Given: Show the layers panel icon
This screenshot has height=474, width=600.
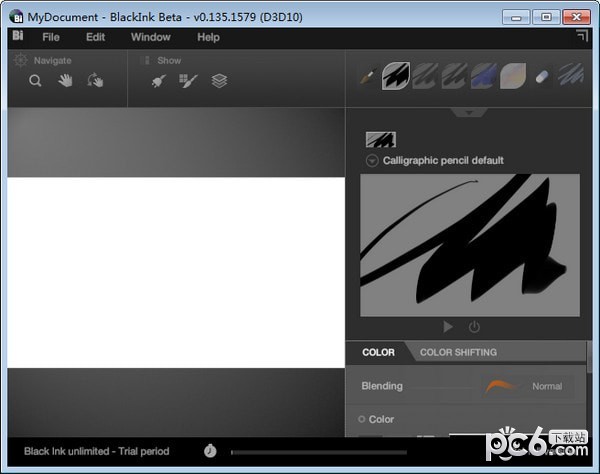Looking at the screenshot, I should (x=219, y=81).
